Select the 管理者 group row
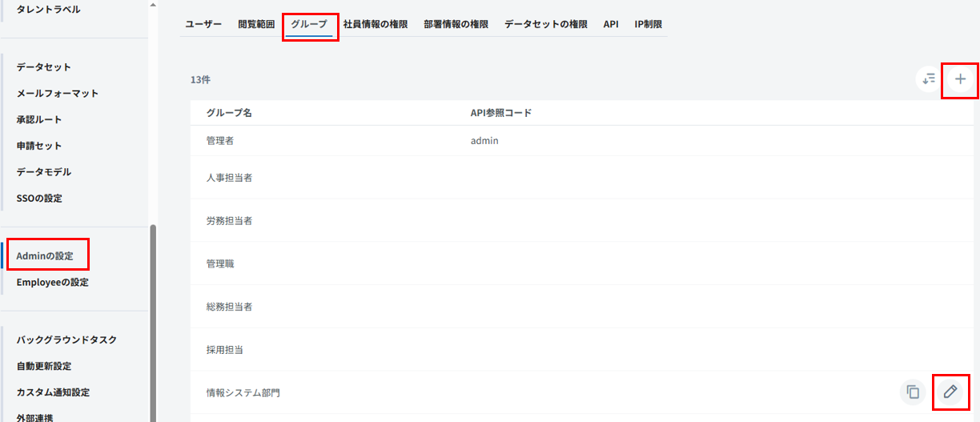Image resolution: width=980 pixels, height=422 pixels. (220, 140)
